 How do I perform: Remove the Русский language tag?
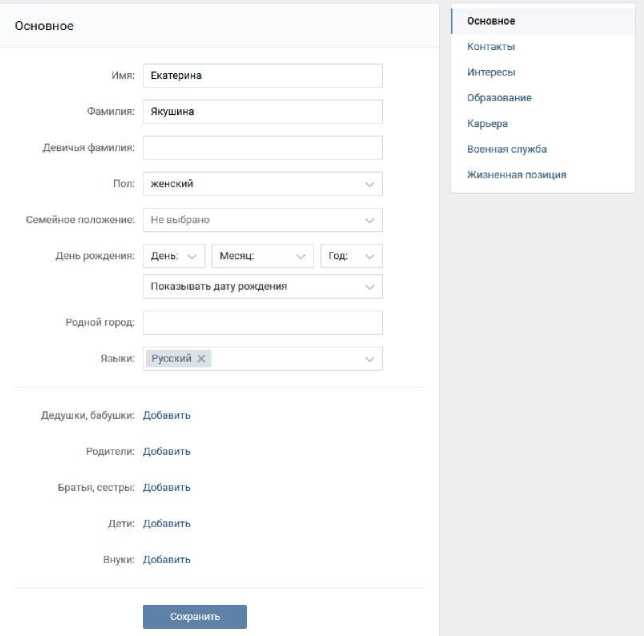coord(201,359)
